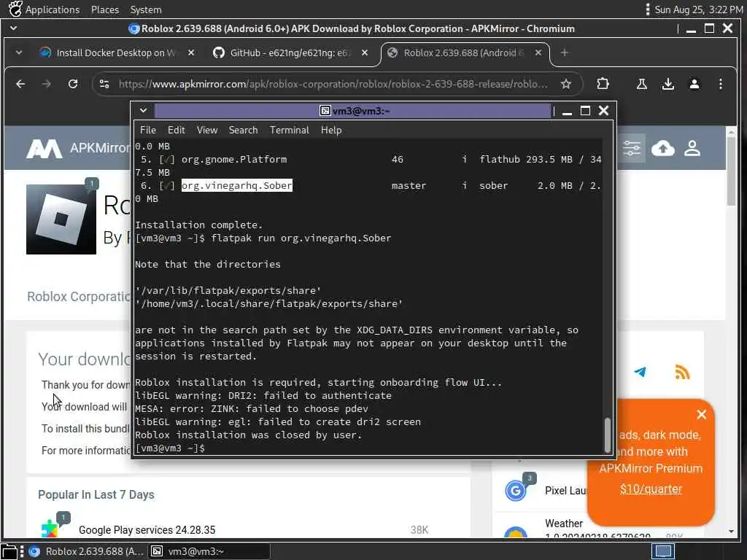Viewport: 747px width, 560px height.
Task: Open terminal Help menu
Action: coord(331,130)
